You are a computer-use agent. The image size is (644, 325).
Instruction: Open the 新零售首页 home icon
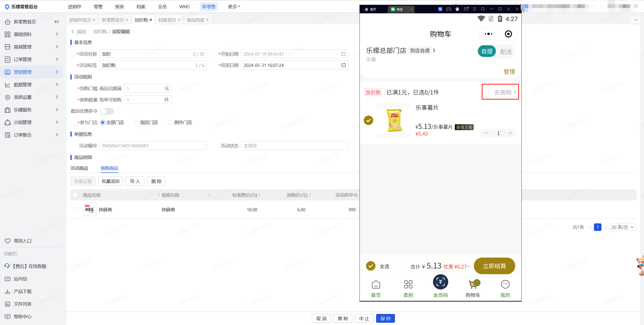(8, 22)
